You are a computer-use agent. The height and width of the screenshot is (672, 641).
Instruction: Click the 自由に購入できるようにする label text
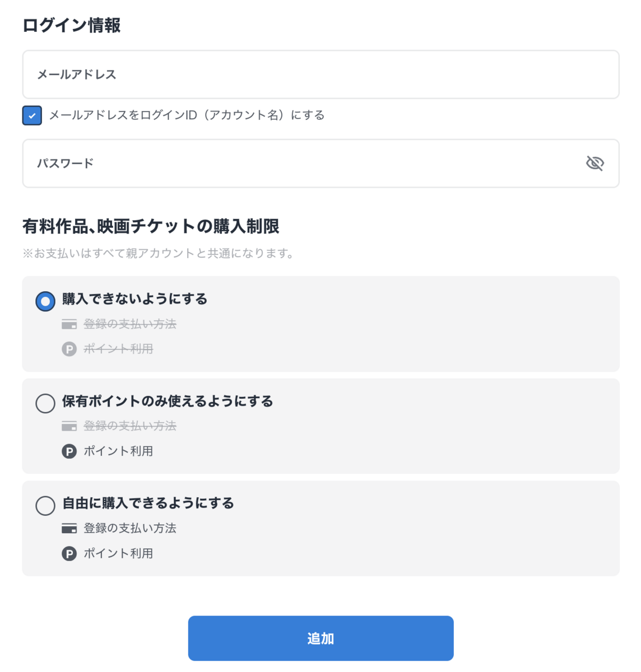[148, 503]
